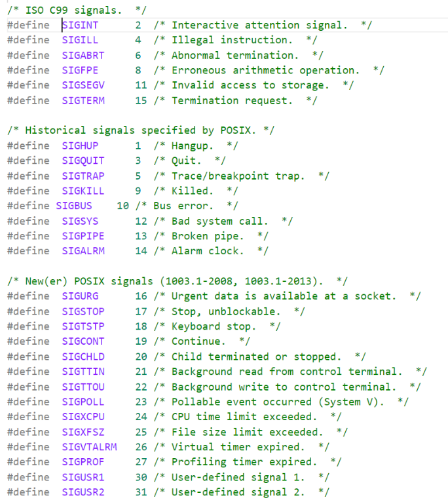Screen dimensions: 448x502
Task: Click the SIGCONT macro
Action: tap(83, 341)
